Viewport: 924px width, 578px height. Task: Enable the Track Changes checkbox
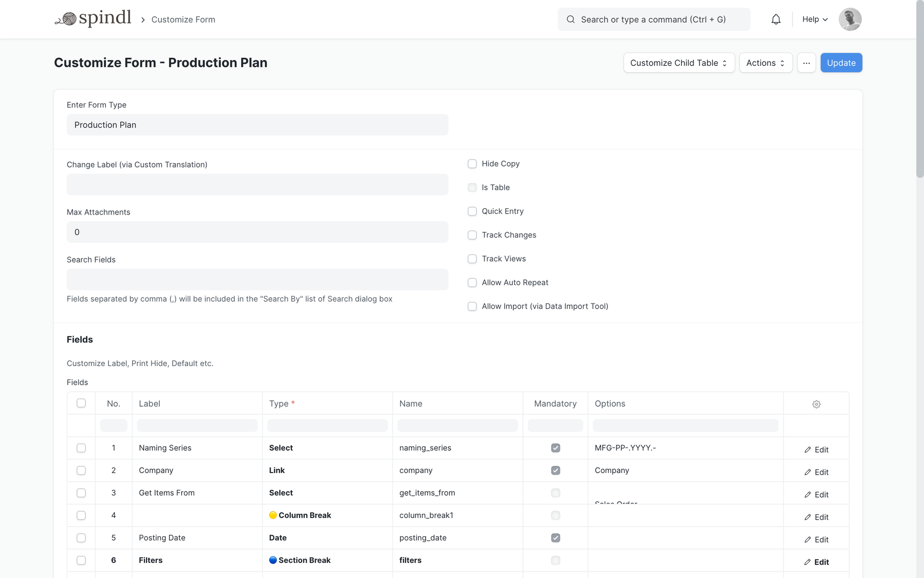click(472, 235)
